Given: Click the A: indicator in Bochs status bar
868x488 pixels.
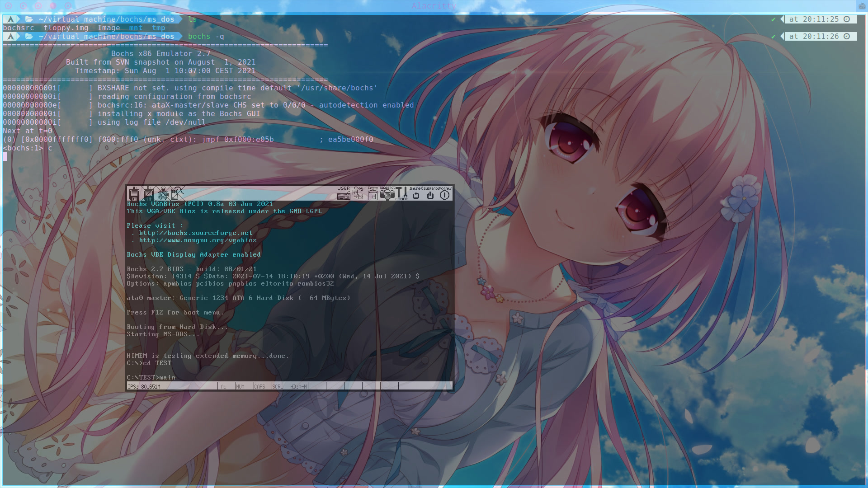Looking at the screenshot, I should coord(223,386).
